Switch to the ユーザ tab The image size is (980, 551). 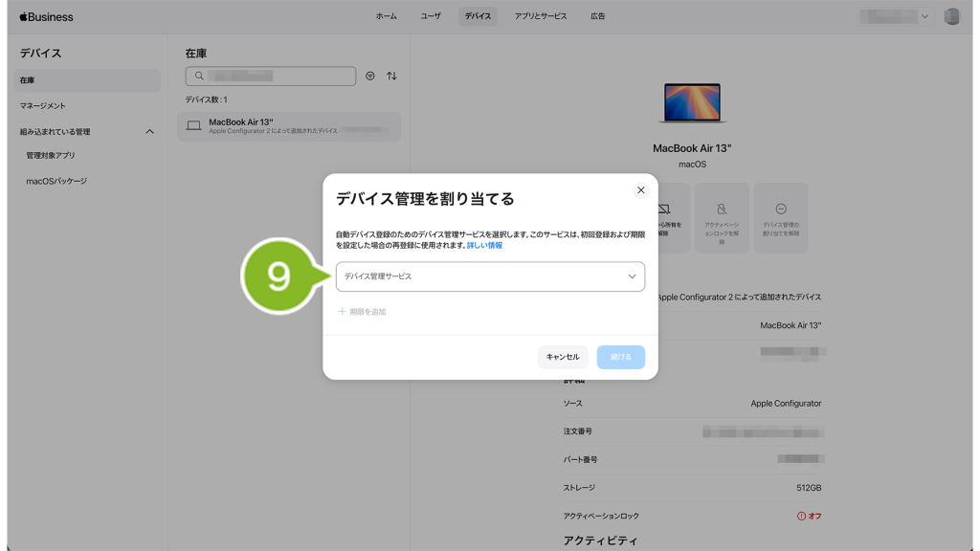click(431, 16)
